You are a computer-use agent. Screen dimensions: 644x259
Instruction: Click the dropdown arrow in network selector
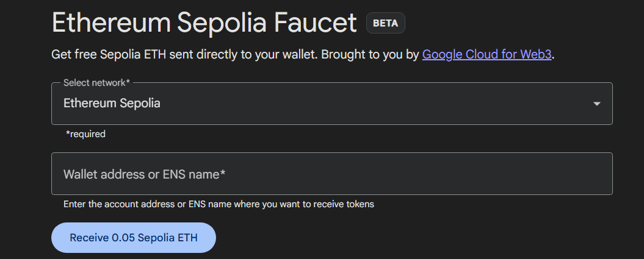[x=597, y=104]
